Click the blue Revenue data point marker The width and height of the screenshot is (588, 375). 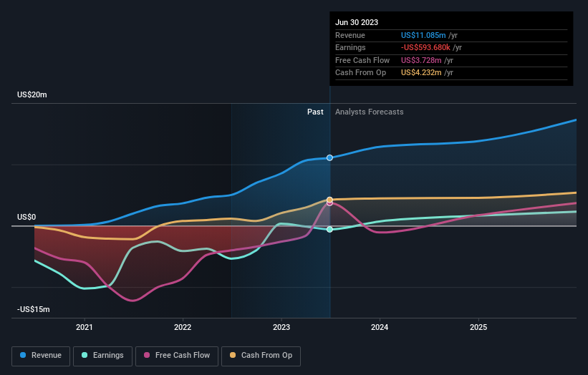click(x=329, y=157)
